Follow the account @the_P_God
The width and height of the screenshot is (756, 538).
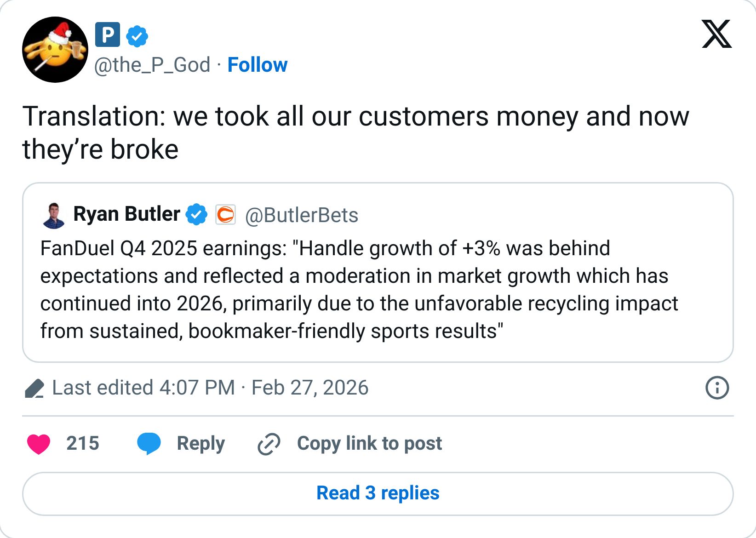point(258,65)
